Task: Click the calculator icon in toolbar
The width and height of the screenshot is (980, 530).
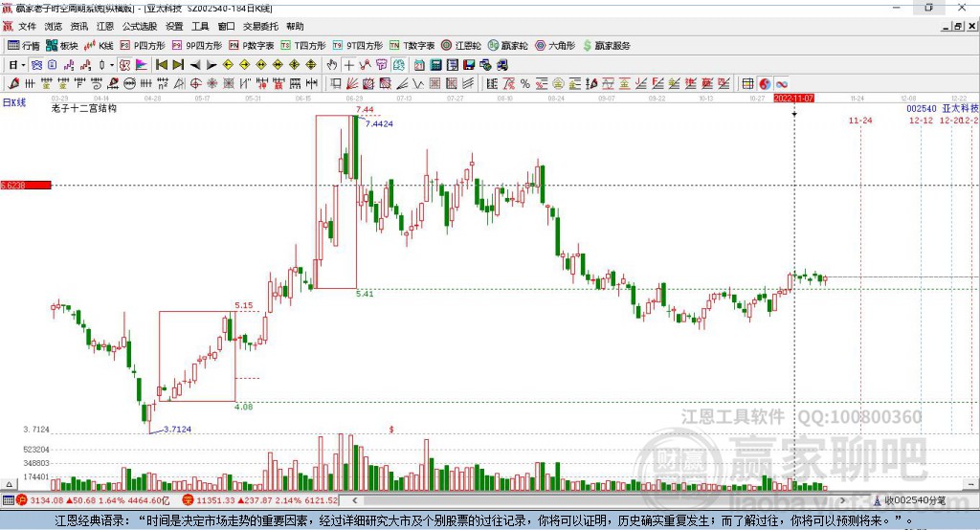Action: (436, 65)
